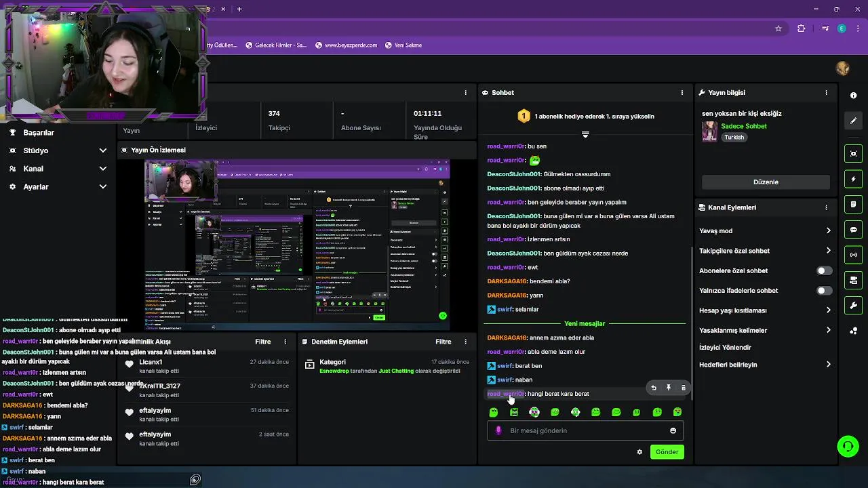
Task: Open browser extensions puzzle icon
Action: click(802, 28)
